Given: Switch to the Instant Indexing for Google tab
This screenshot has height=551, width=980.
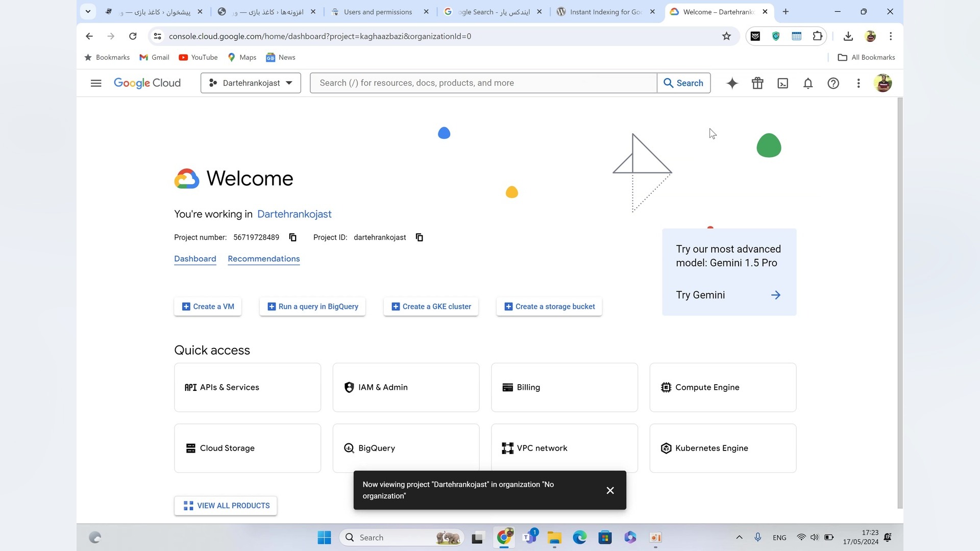Looking at the screenshot, I should point(607,12).
